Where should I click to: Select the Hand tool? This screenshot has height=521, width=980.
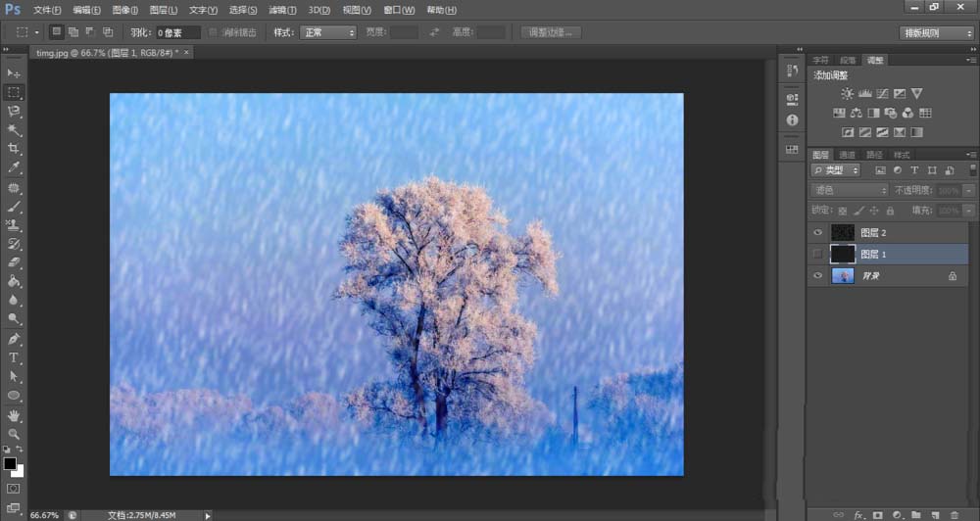click(x=14, y=415)
